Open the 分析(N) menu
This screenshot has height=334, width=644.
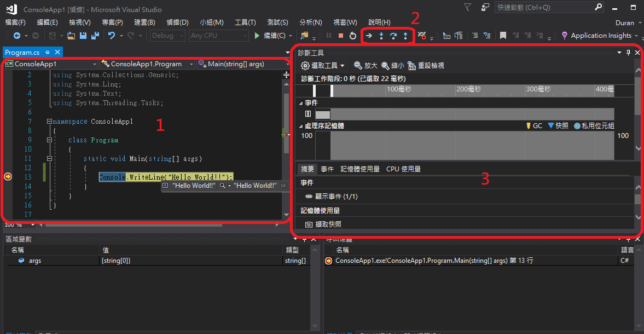pos(310,22)
